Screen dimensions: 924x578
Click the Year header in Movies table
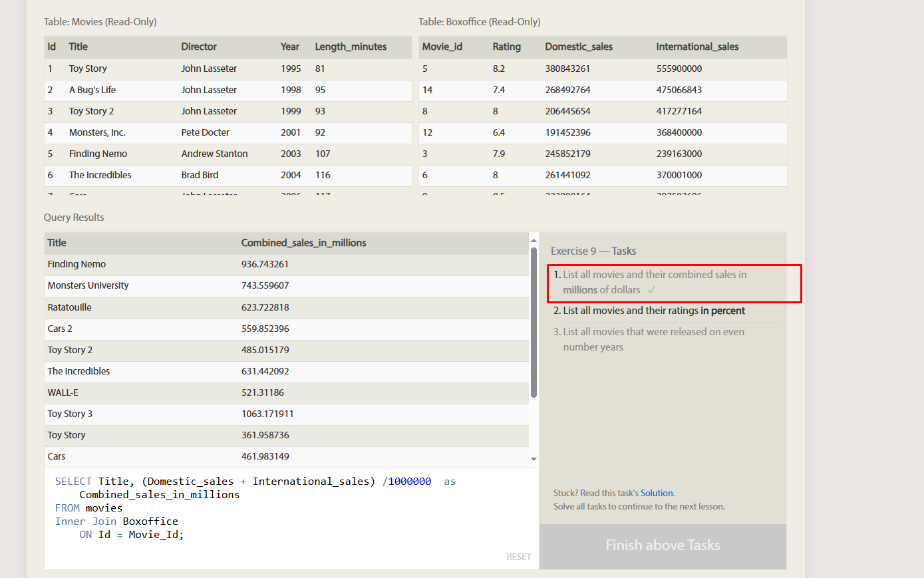(290, 47)
